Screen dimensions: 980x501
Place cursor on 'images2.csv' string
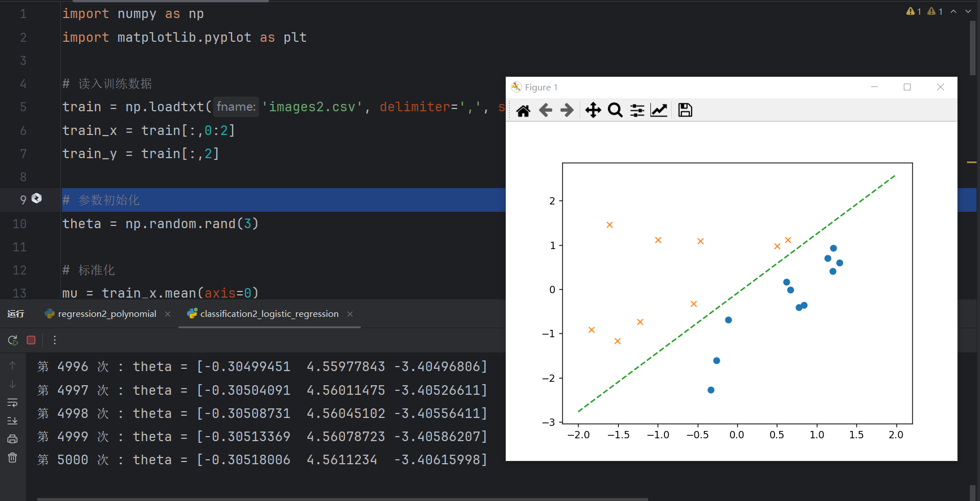click(312, 107)
